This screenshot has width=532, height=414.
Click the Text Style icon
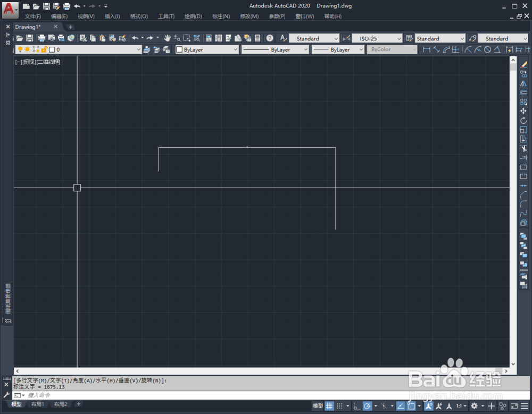tap(283, 38)
